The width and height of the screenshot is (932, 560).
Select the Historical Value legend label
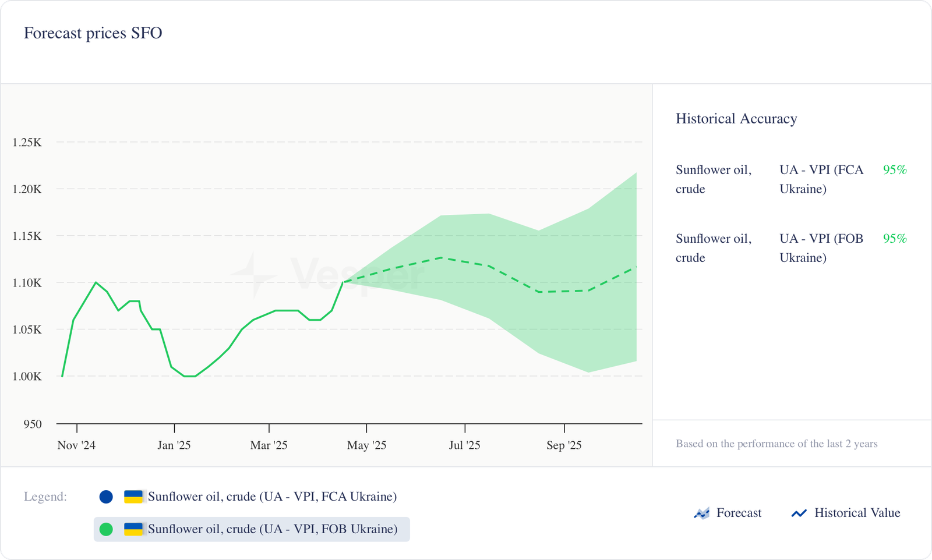pyautogui.click(x=857, y=513)
